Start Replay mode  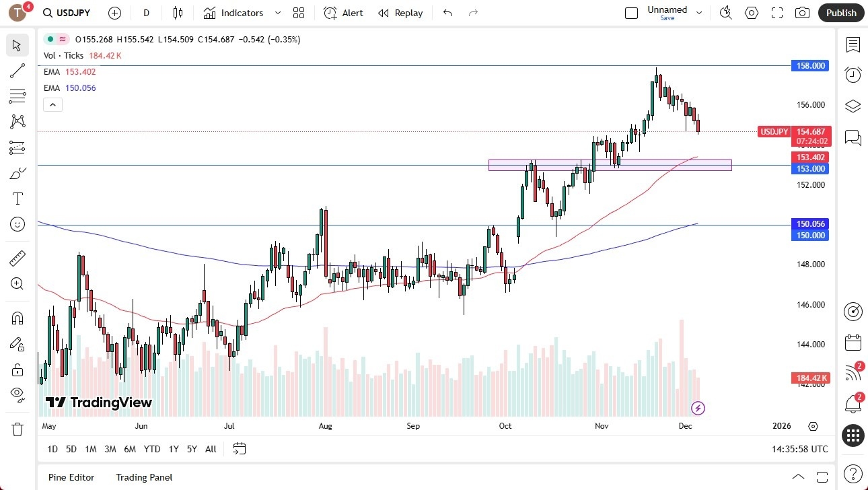click(x=400, y=12)
